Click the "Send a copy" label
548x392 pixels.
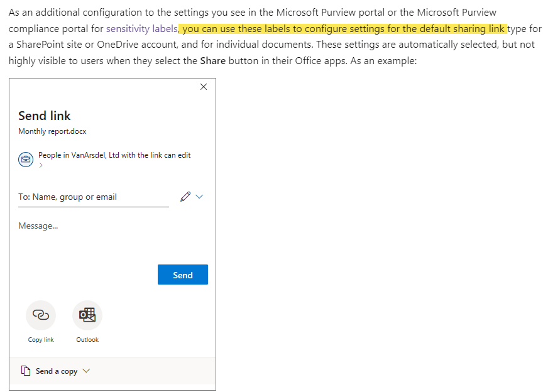(57, 371)
